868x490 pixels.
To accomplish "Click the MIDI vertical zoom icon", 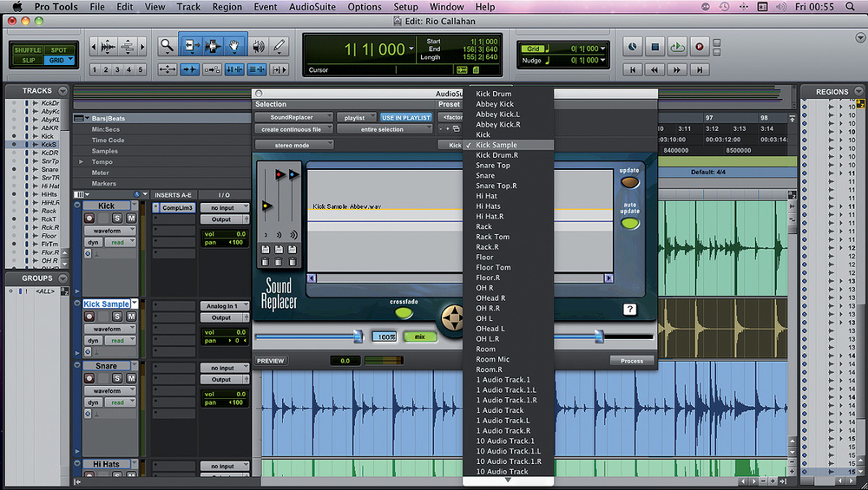I will [128, 47].
